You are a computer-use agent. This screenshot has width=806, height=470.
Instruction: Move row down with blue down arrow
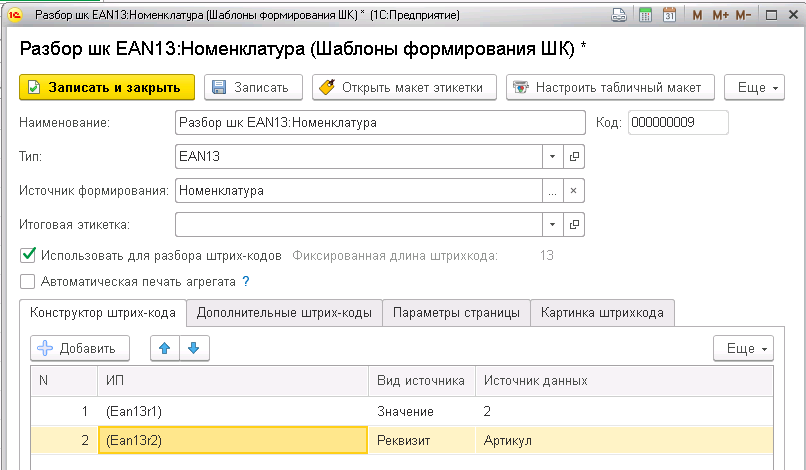coord(194,349)
